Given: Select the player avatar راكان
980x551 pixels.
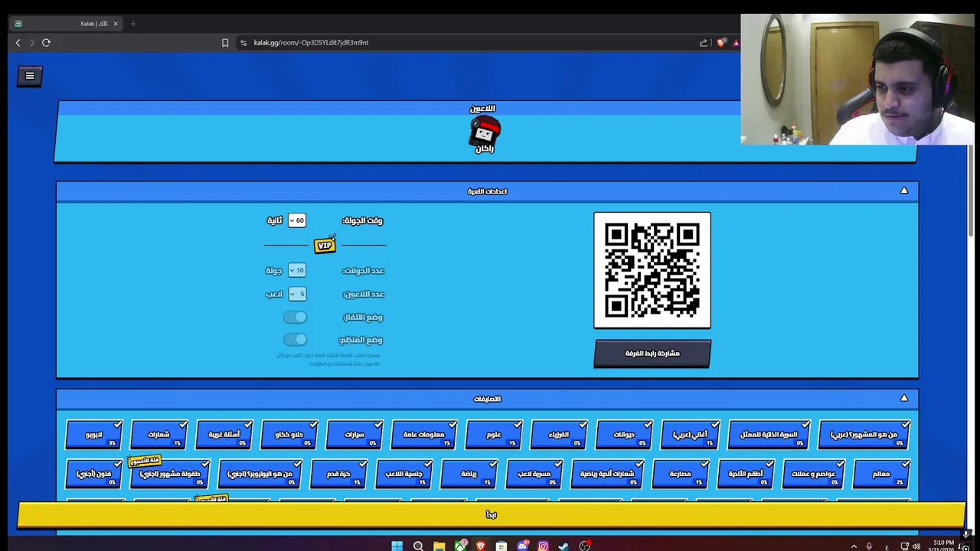Looking at the screenshot, I should [x=485, y=135].
